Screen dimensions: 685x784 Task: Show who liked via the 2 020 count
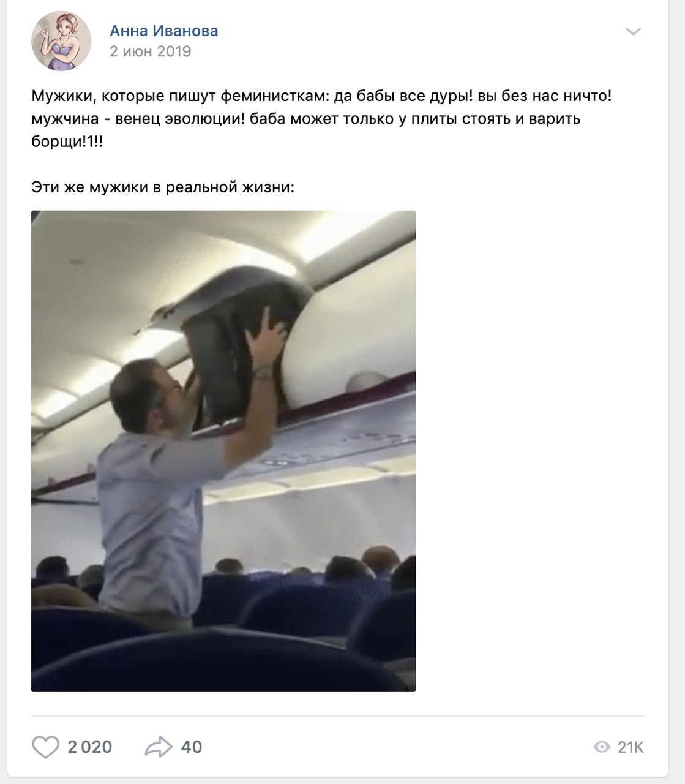[x=90, y=747]
